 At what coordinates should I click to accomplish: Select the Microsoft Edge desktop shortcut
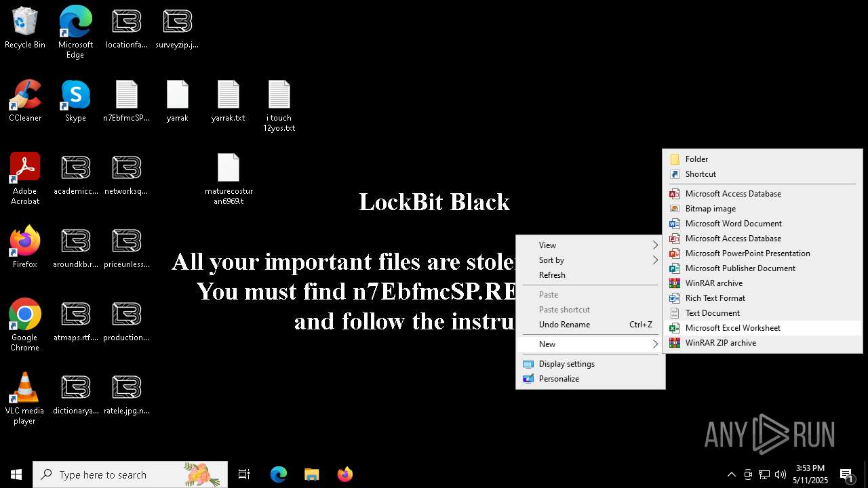coord(75,33)
